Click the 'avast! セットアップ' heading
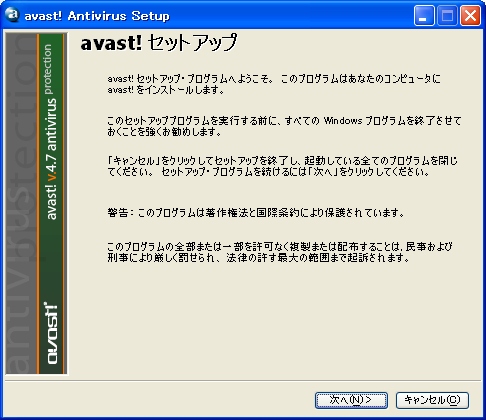 click(x=159, y=43)
